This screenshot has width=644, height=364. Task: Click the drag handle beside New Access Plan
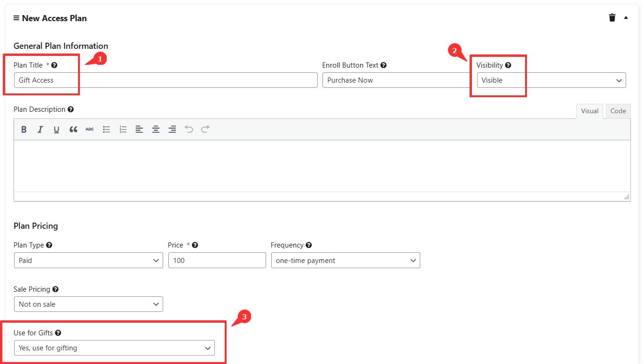pos(16,18)
